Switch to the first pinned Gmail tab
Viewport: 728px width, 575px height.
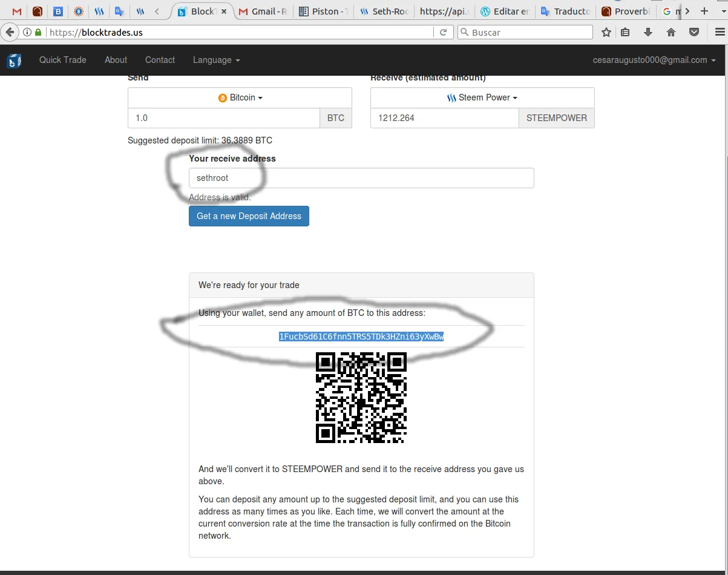pyautogui.click(x=16, y=11)
